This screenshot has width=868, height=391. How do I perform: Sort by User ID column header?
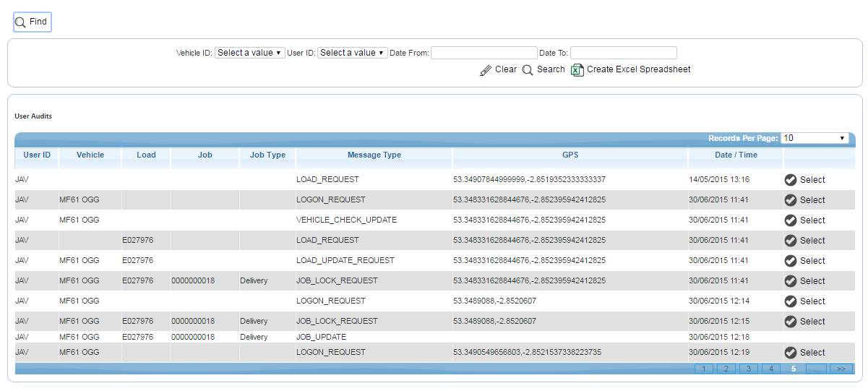(37, 155)
